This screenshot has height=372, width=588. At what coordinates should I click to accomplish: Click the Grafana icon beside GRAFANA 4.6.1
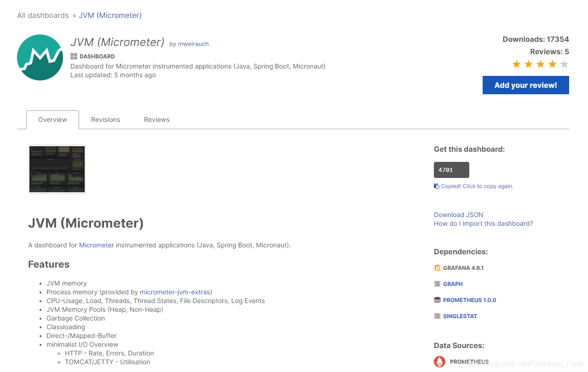click(x=437, y=268)
